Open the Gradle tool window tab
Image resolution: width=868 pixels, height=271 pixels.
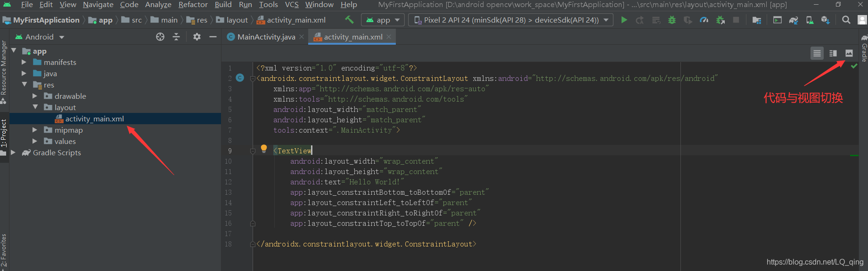[864, 48]
